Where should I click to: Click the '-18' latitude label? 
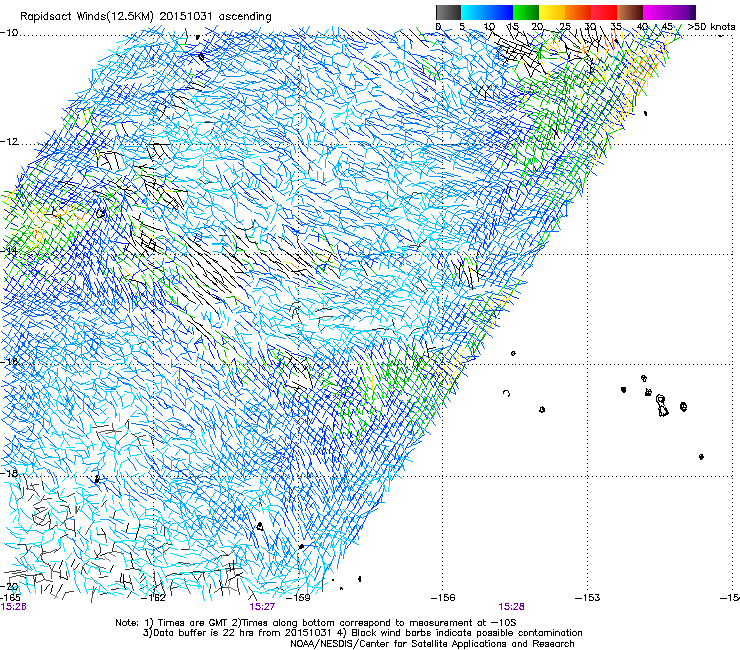[9, 473]
